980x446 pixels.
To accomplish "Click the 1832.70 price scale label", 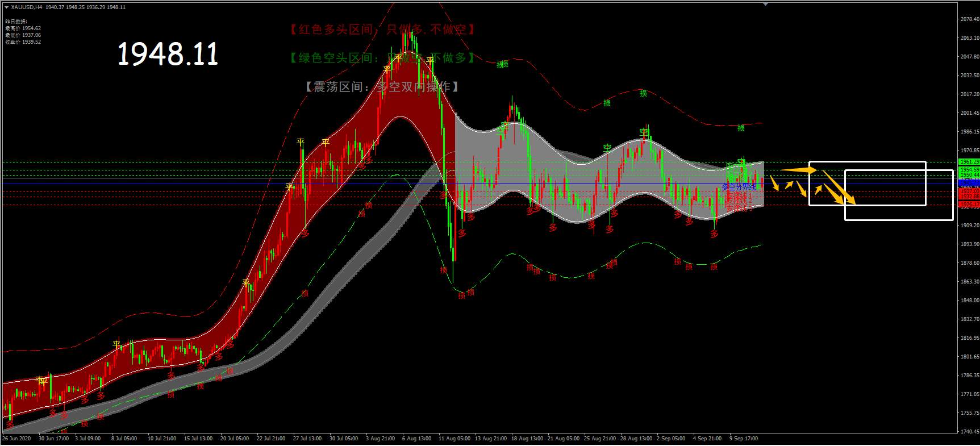I will click(970, 319).
